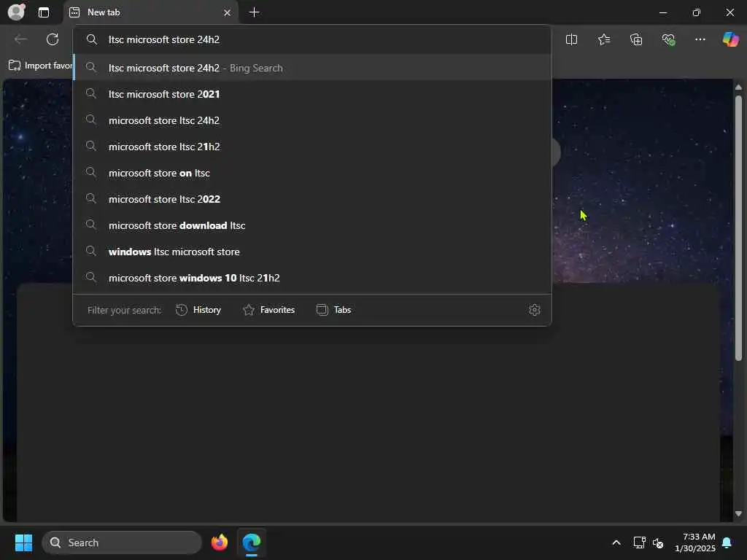Open a new tab with plus button
Viewport: 747px width, 560px height.
click(255, 12)
